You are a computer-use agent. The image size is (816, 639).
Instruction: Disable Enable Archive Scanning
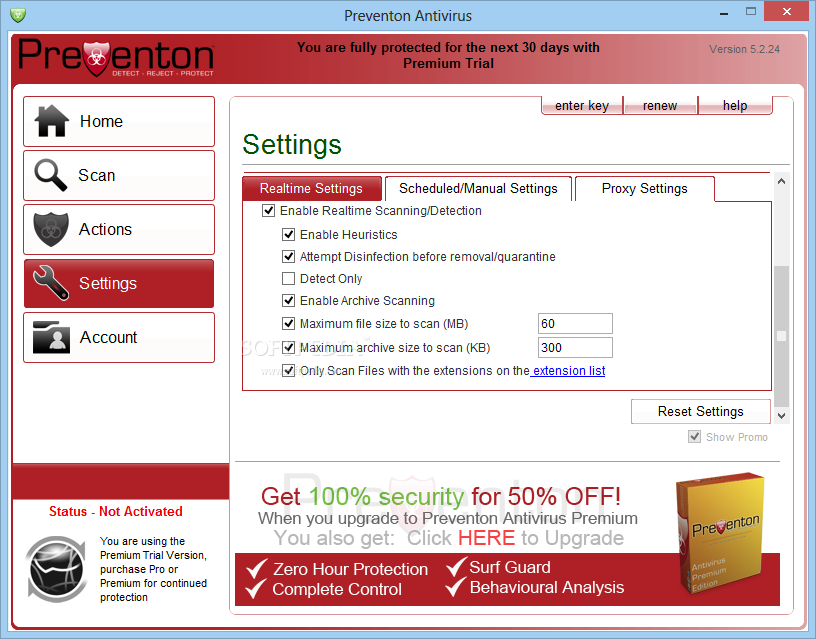point(288,300)
